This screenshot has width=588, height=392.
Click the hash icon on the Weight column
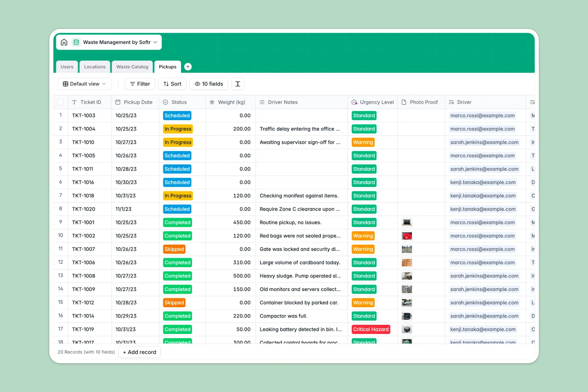point(212,102)
